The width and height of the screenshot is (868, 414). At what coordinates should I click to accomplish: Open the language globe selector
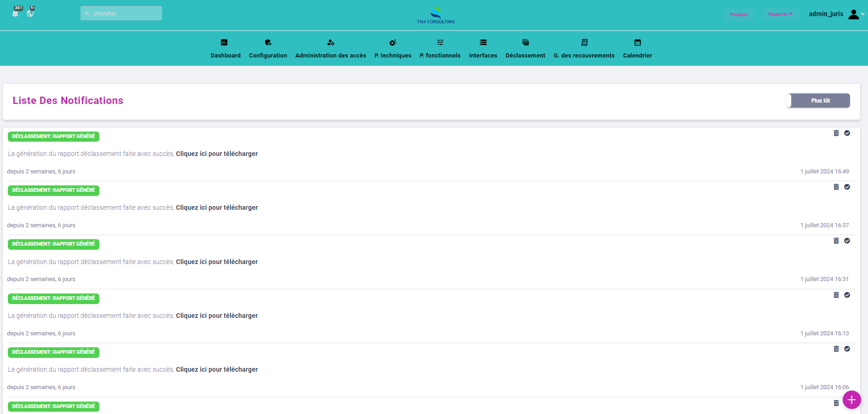(x=30, y=13)
